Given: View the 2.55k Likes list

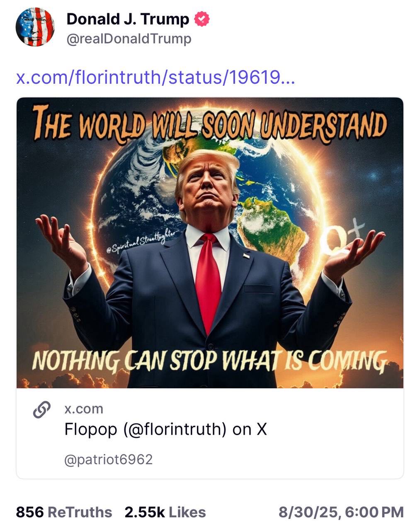Looking at the screenshot, I should click(x=165, y=512).
